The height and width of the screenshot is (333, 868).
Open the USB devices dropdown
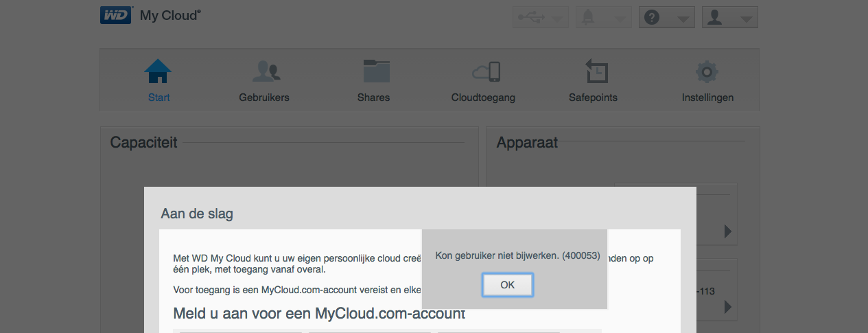click(x=541, y=18)
